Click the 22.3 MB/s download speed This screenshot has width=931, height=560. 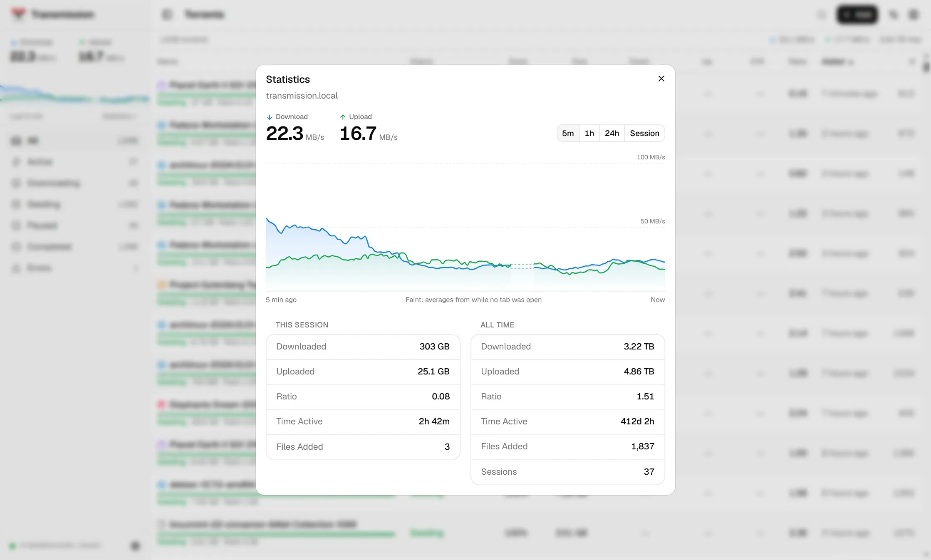[x=295, y=134]
